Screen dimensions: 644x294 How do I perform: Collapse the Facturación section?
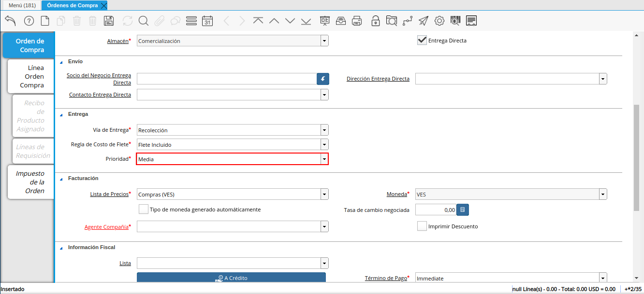pyautogui.click(x=61, y=179)
